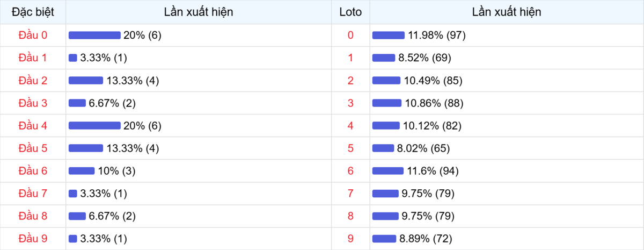Click the 8.02% bar for Loto 5
Screen dimensions: 644x250
383,148
